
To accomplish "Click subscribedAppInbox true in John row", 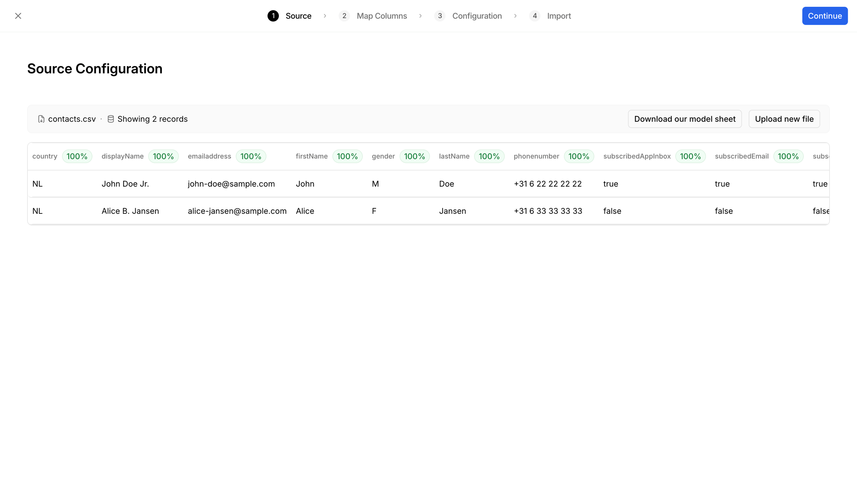I will pyautogui.click(x=611, y=184).
